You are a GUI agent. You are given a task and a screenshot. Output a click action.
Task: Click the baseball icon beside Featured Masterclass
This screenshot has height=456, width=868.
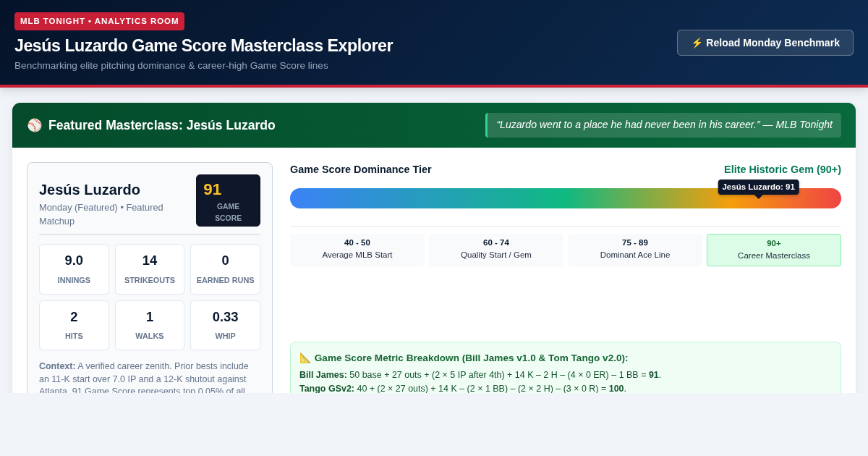pos(35,125)
